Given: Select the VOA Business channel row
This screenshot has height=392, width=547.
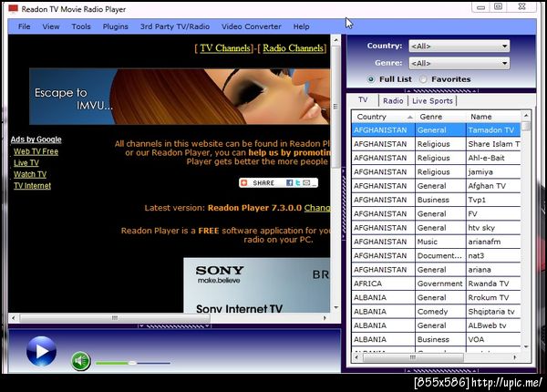Looking at the screenshot, I should [x=436, y=339].
